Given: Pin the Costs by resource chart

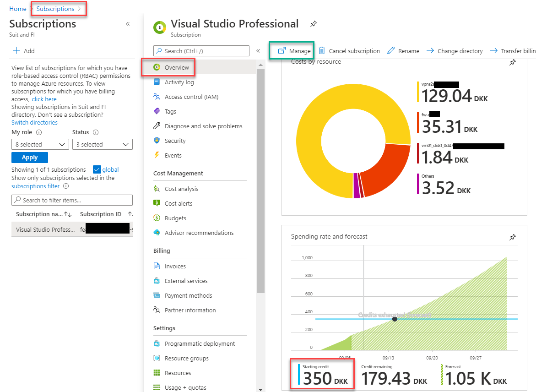Looking at the screenshot, I should (513, 62).
